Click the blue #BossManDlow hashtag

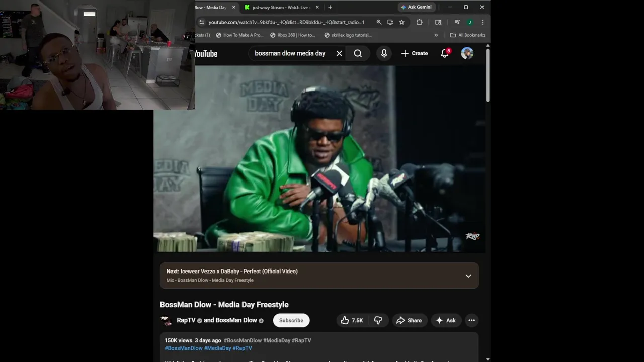(x=184, y=348)
